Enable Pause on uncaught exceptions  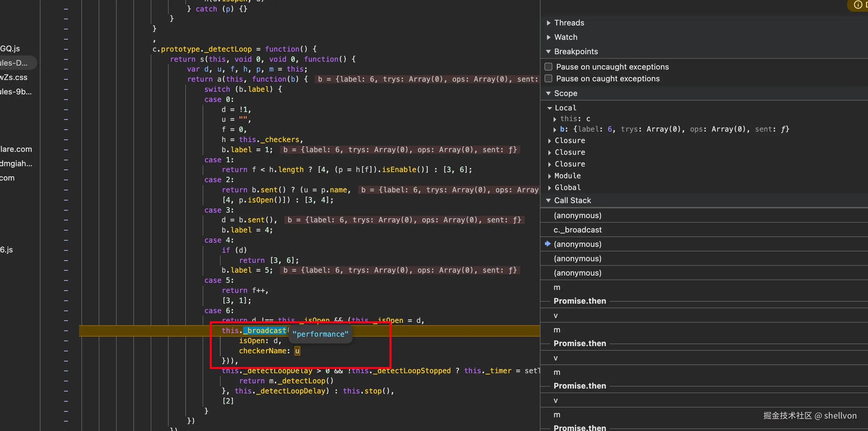(549, 67)
